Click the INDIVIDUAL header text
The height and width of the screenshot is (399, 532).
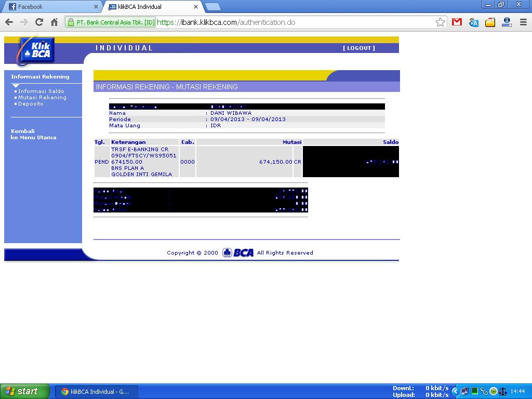[124, 48]
